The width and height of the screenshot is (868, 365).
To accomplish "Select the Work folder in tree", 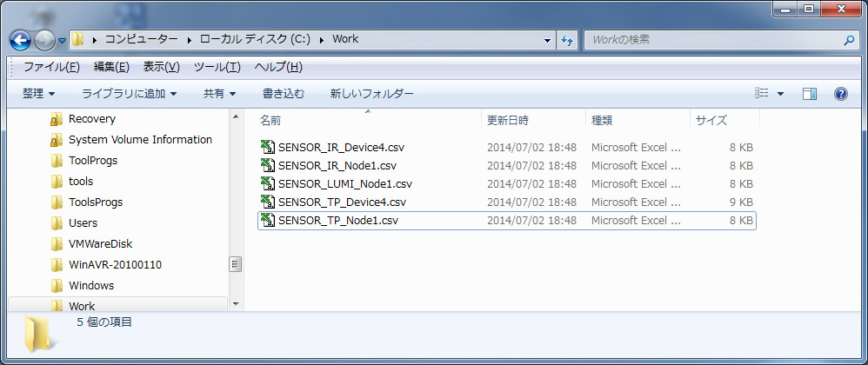I will (82, 306).
